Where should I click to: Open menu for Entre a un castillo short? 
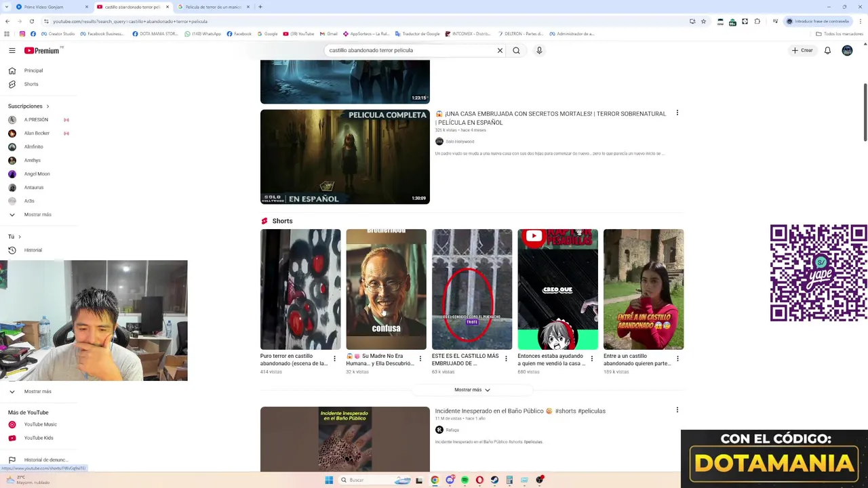[x=677, y=359]
